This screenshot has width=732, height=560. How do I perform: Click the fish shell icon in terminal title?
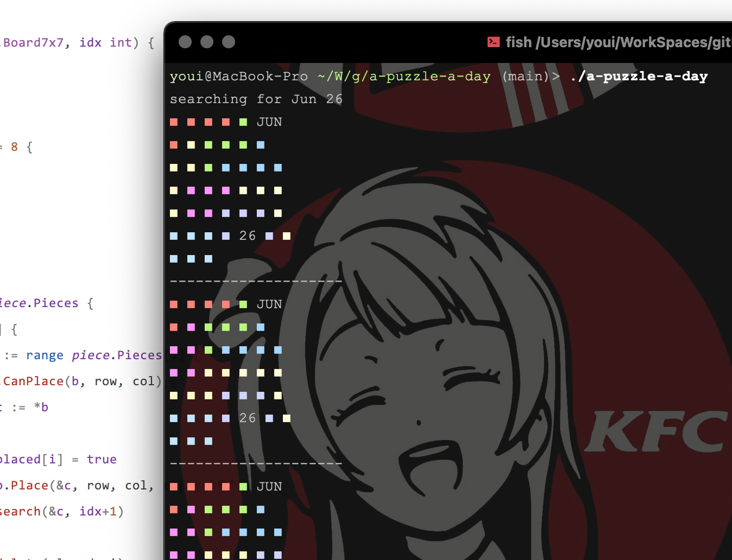coord(494,42)
